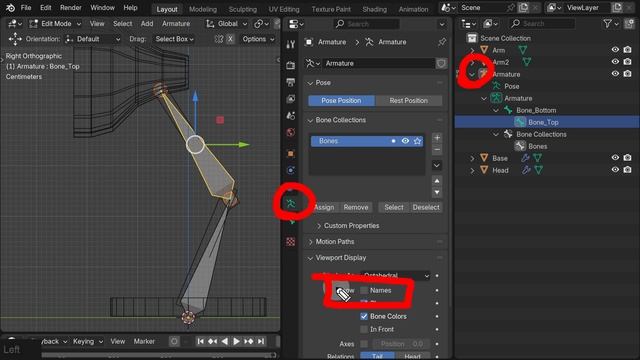Enable the Axes checkbox
This screenshot has height=360, width=640.
click(x=364, y=344)
